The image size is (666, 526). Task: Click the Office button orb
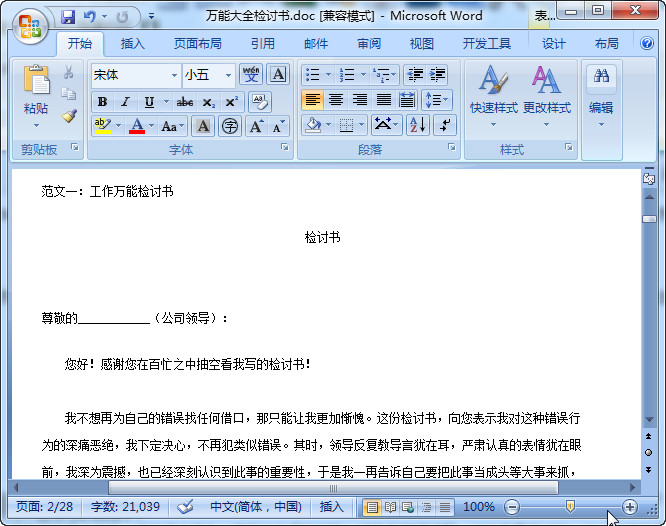click(28, 24)
